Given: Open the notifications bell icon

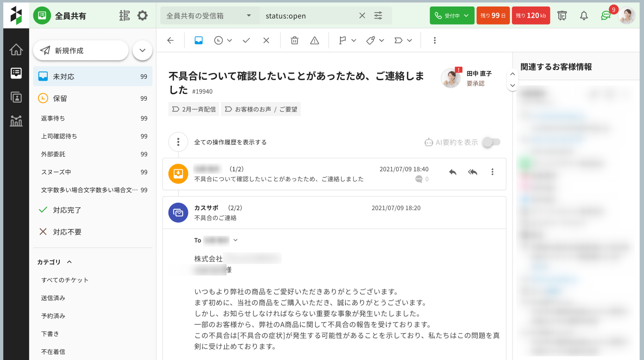Looking at the screenshot, I should pyautogui.click(x=584, y=15).
